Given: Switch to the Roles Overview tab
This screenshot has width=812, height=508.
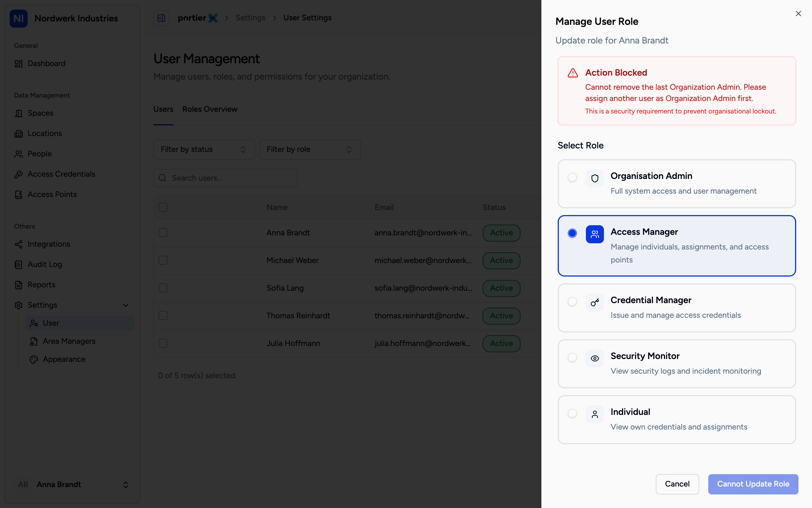Looking at the screenshot, I should [x=210, y=109].
